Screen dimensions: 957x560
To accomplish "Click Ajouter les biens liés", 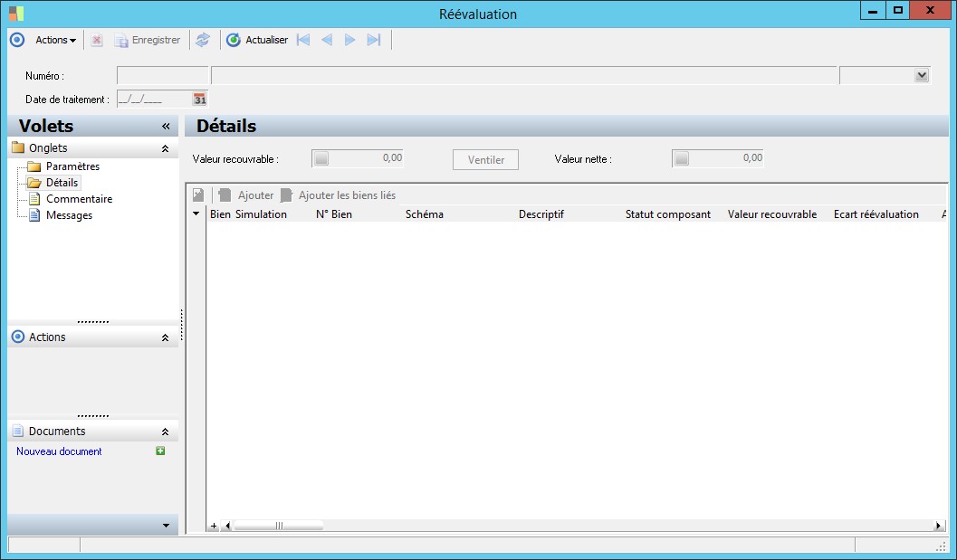I will click(338, 195).
